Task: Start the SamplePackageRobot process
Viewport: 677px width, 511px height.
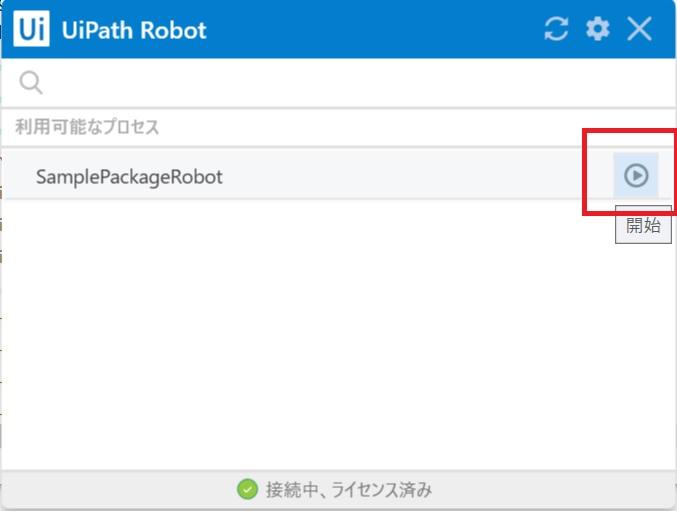Action: click(635, 176)
